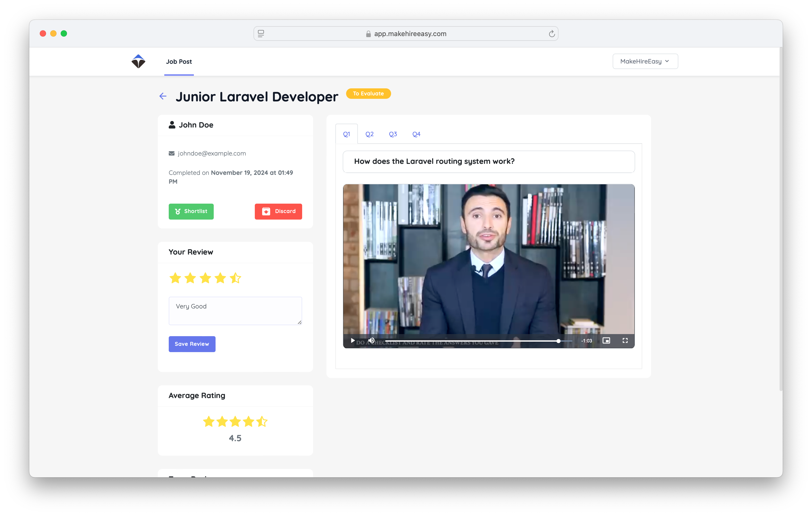Viewport: 812px width, 516px height.
Task: Click the back arrow beside job title
Action: [163, 96]
